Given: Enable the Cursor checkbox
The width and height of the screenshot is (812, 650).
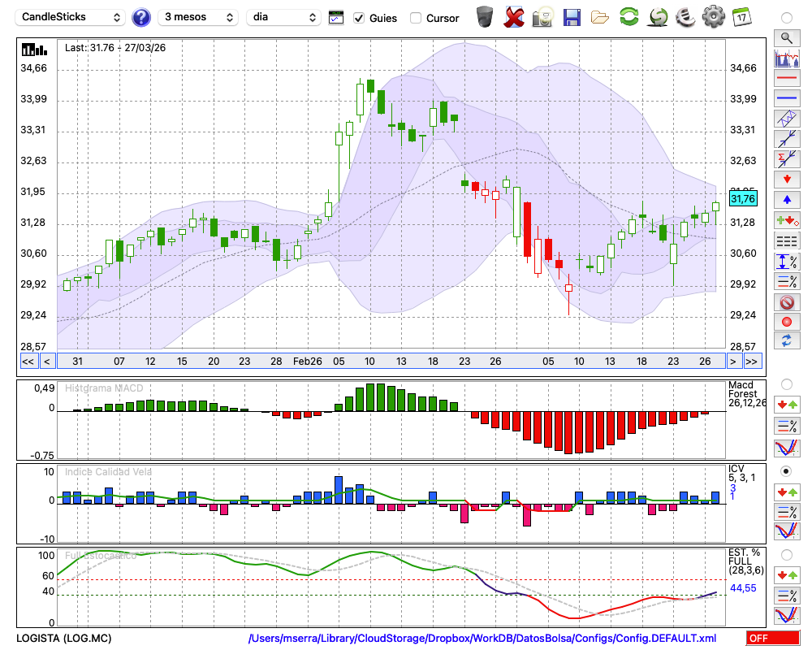Looking at the screenshot, I should (416, 18).
